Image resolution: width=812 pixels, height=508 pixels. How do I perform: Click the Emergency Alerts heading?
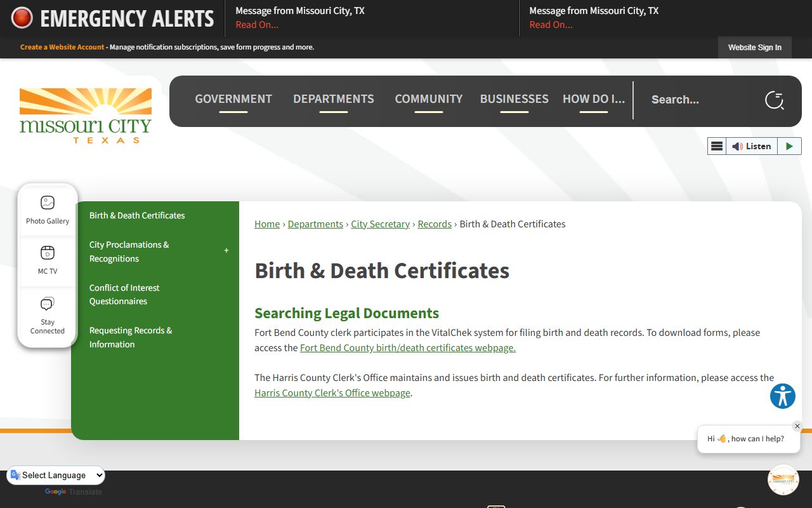127,18
